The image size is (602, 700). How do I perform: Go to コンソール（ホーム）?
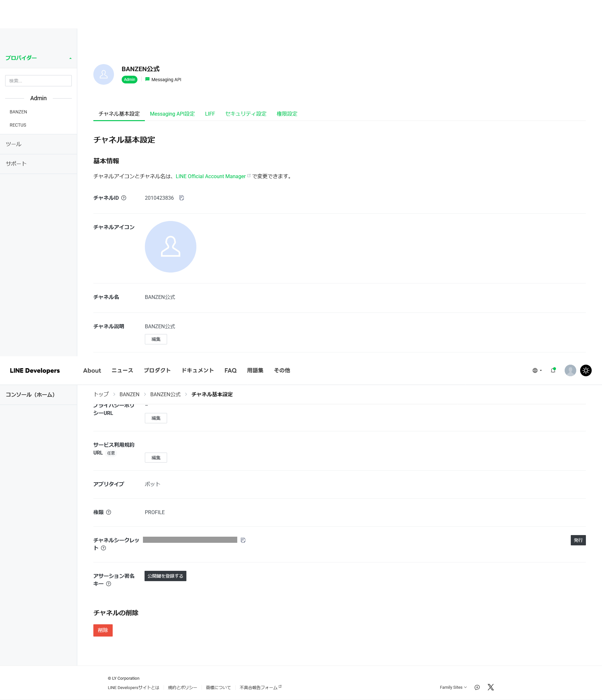(x=39, y=395)
